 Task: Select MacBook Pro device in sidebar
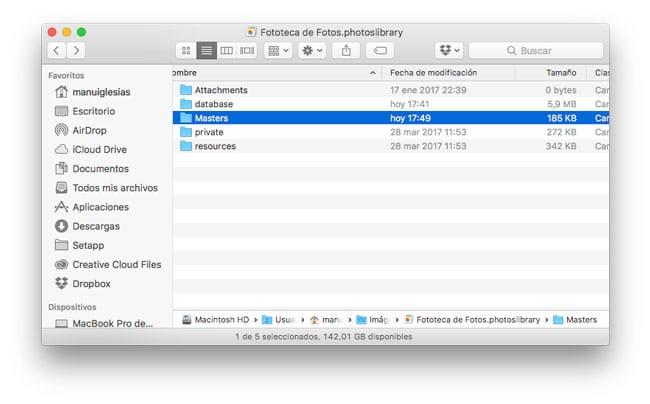(x=104, y=323)
